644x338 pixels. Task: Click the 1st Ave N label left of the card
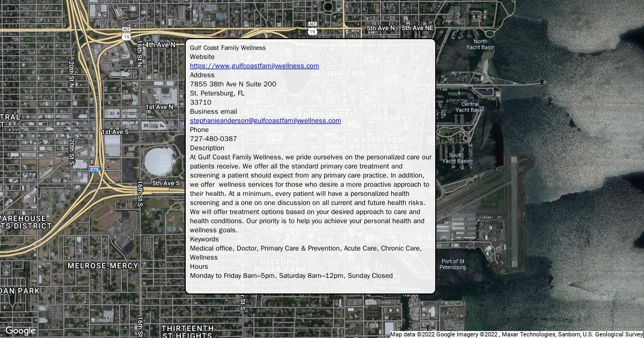(159, 107)
